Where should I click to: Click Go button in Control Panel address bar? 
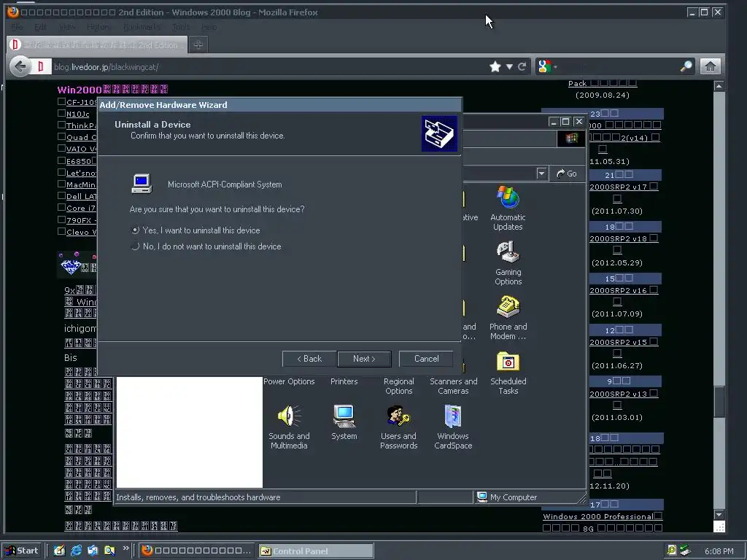[567, 174]
